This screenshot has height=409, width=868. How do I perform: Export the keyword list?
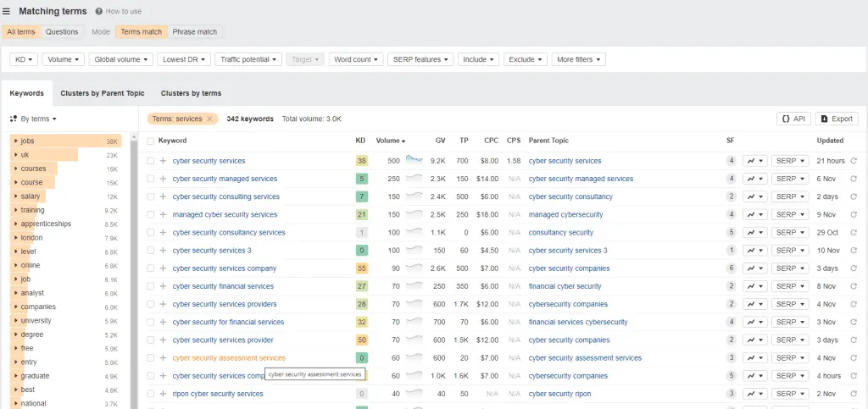point(837,119)
